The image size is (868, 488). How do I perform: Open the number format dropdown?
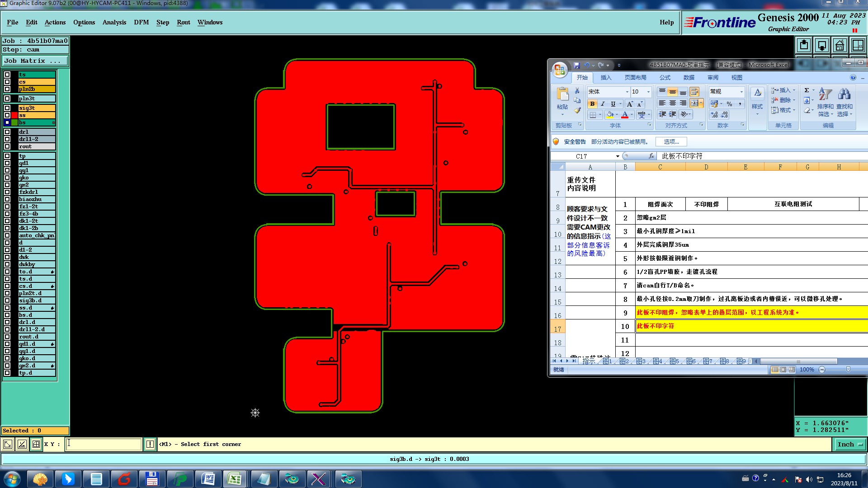[741, 92]
